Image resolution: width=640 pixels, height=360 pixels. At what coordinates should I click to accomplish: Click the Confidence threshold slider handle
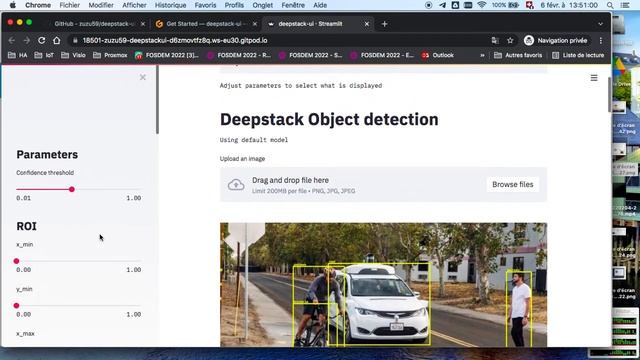[x=72, y=189]
